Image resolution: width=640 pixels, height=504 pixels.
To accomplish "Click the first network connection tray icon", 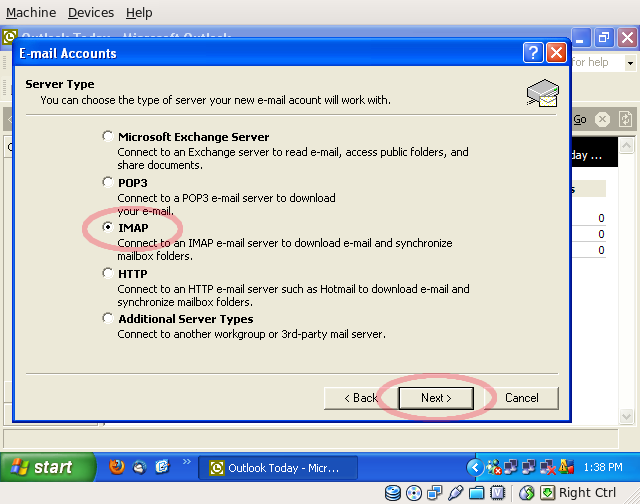I will (x=511, y=467).
